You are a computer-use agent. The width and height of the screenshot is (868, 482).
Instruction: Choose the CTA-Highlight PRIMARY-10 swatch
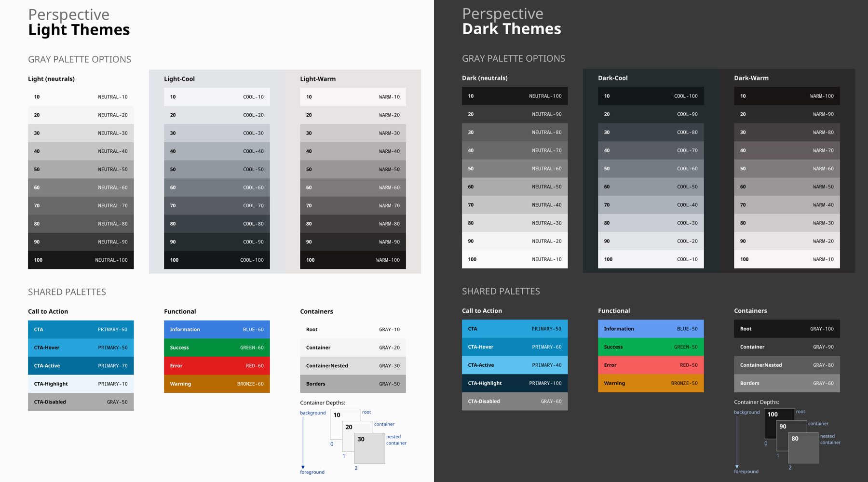[x=81, y=384]
